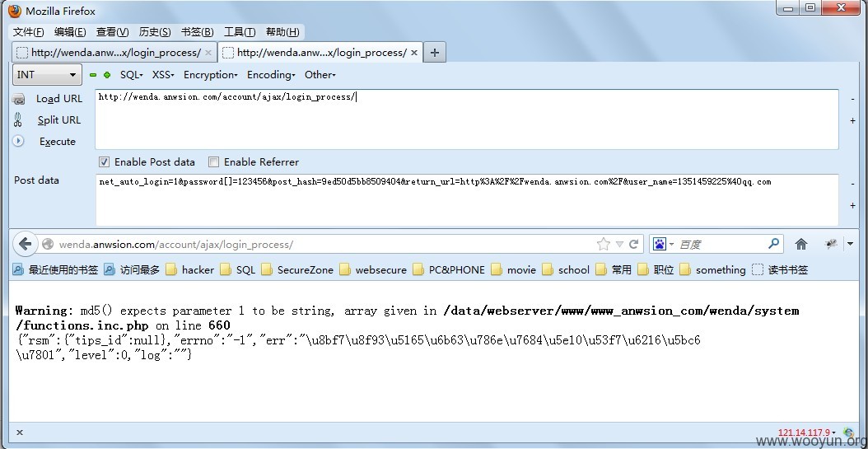
Task: Open the SQL bookmarks folder
Action: click(237, 269)
